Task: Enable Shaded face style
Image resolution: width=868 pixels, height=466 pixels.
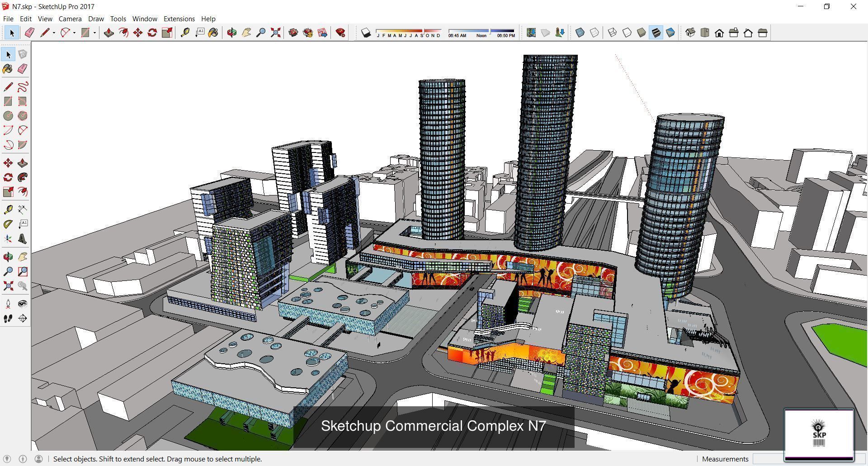Action: pos(642,33)
